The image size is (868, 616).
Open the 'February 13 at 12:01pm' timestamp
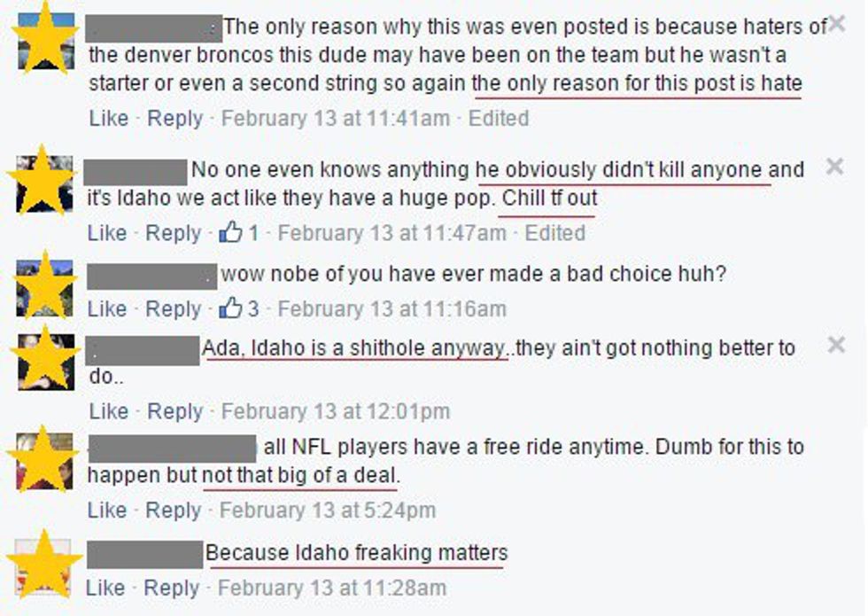pos(335,411)
